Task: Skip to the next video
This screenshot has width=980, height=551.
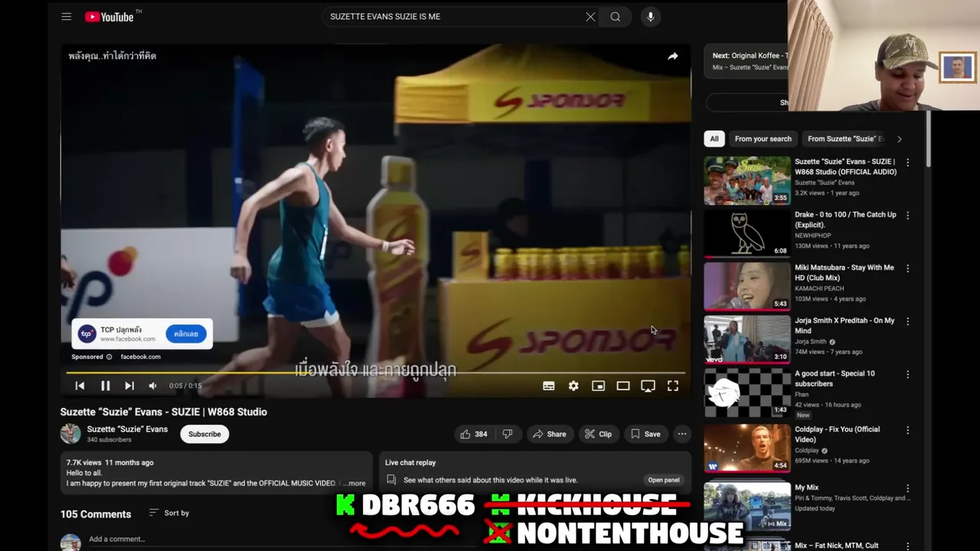Action: pyautogui.click(x=129, y=386)
